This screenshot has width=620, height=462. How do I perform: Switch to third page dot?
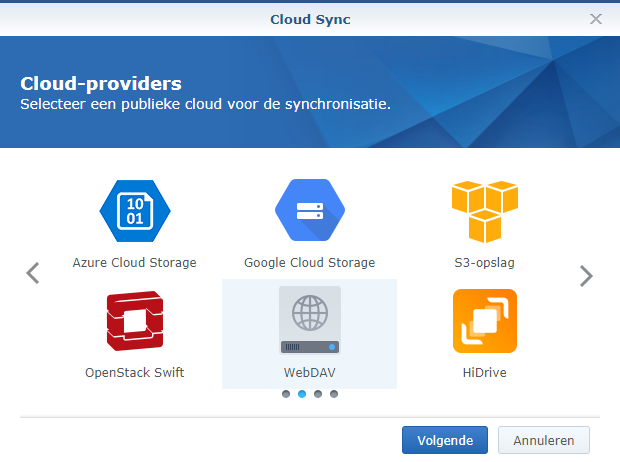[318, 394]
